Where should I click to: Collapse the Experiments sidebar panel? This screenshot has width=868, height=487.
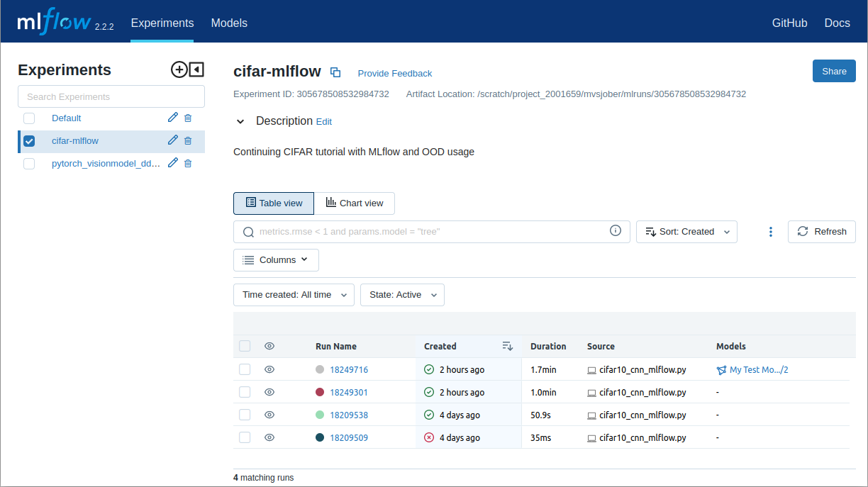(196, 69)
